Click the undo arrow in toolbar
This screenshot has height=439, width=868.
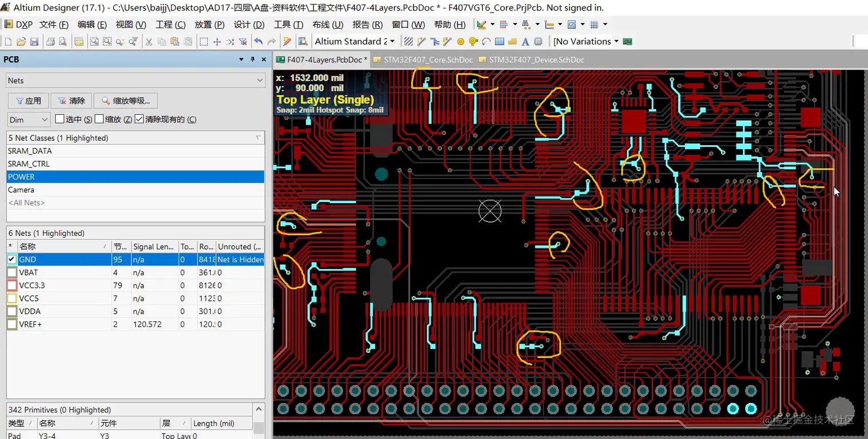258,41
